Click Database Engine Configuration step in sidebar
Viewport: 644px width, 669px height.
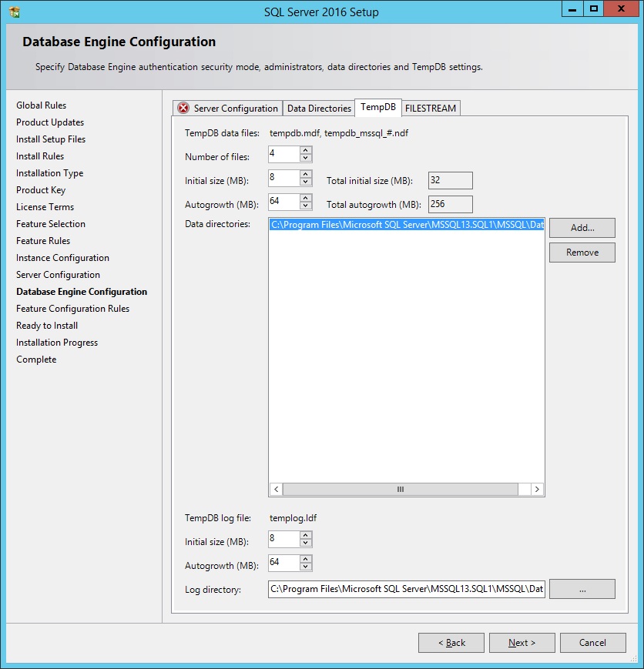point(82,292)
